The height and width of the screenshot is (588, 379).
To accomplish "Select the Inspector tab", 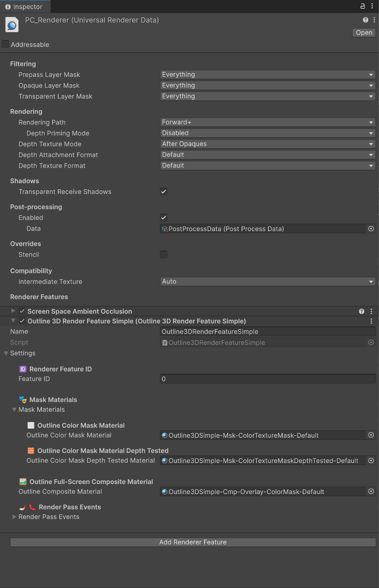I will (24, 7).
